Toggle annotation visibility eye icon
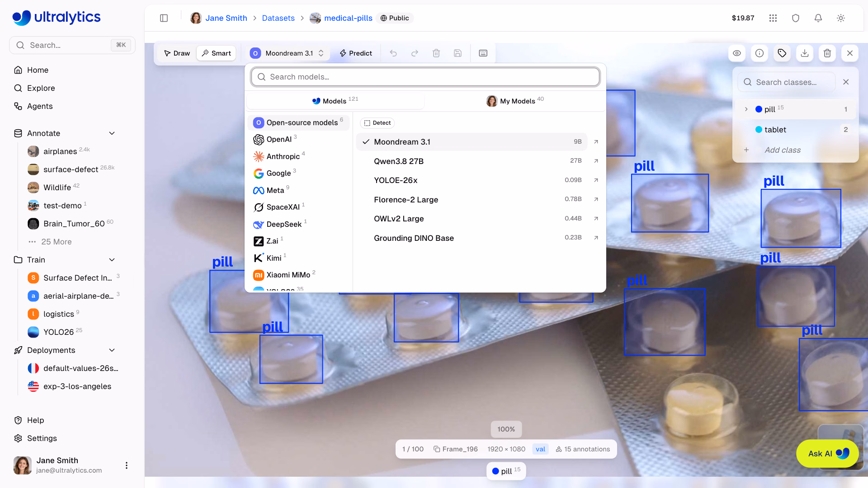The image size is (868, 488). click(737, 53)
